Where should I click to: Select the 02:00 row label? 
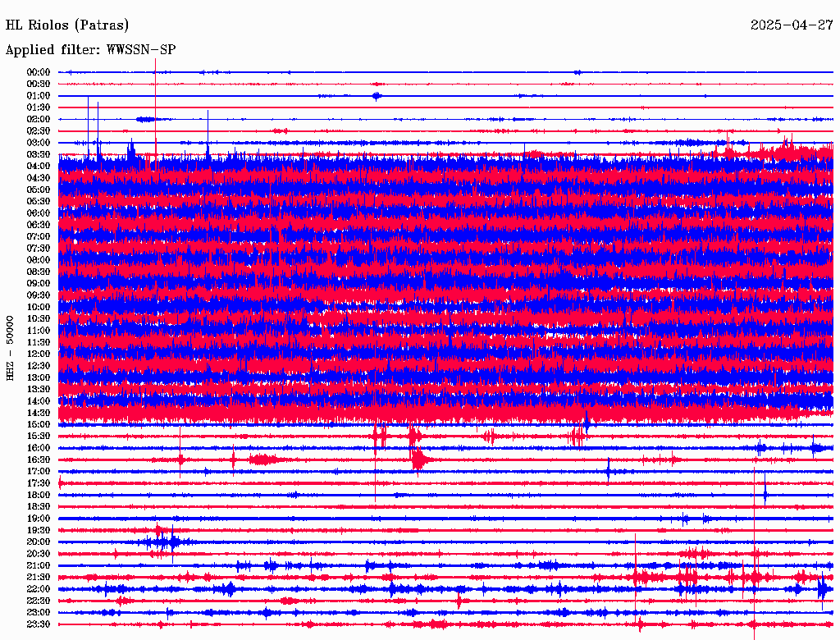tap(39, 120)
